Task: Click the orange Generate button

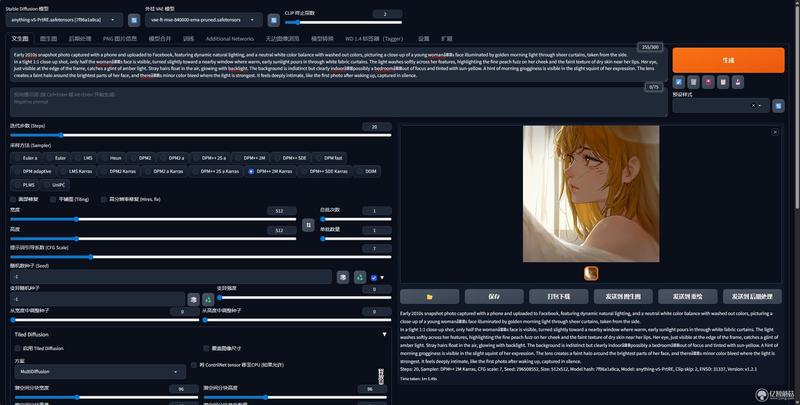Action: (x=728, y=60)
